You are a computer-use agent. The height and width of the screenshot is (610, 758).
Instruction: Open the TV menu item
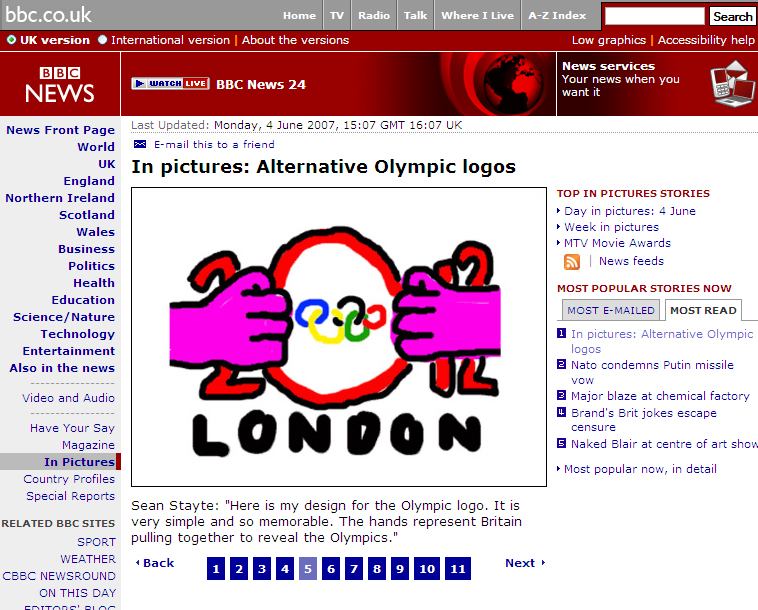point(336,15)
